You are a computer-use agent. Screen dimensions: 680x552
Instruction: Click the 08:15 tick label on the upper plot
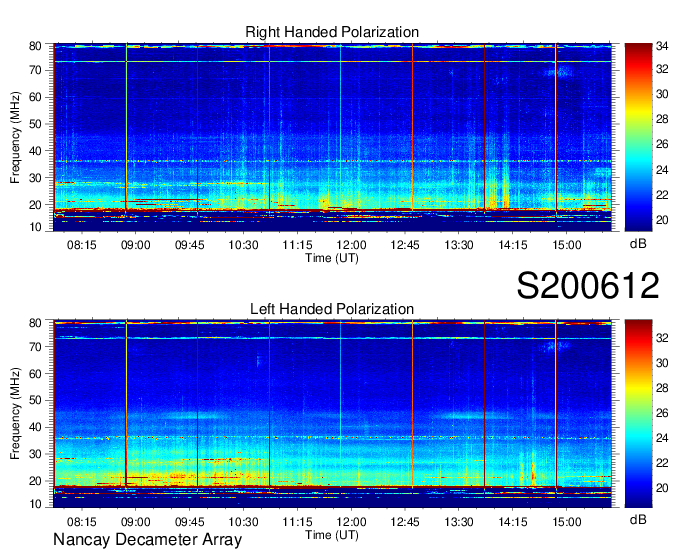82,245
